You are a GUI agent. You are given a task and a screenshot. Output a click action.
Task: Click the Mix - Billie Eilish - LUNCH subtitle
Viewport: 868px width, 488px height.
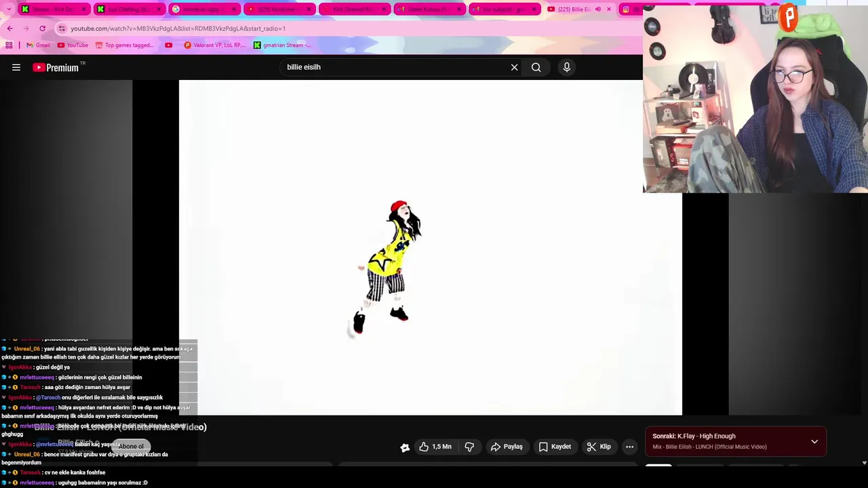coord(709,447)
